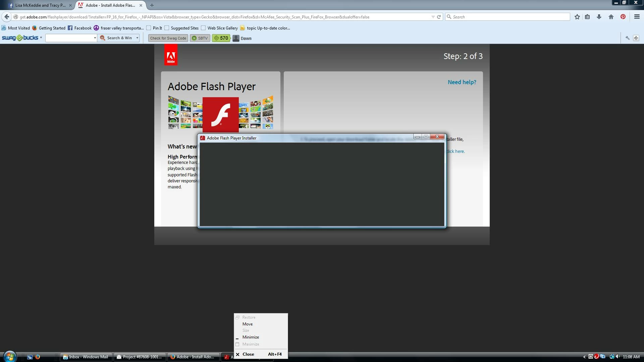The height and width of the screenshot is (362, 644).
Task: Open the bookmarks list icon
Action: click(587, 17)
